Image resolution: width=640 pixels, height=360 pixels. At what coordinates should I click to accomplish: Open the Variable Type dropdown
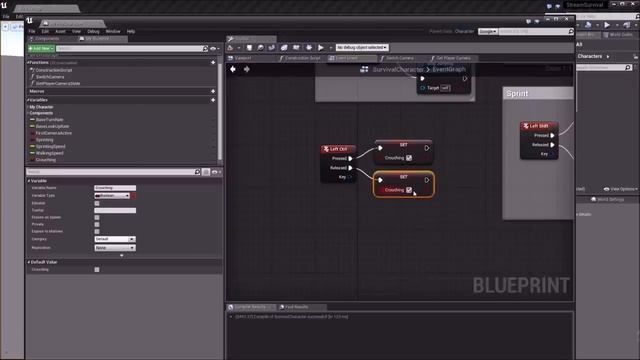tap(112, 196)
